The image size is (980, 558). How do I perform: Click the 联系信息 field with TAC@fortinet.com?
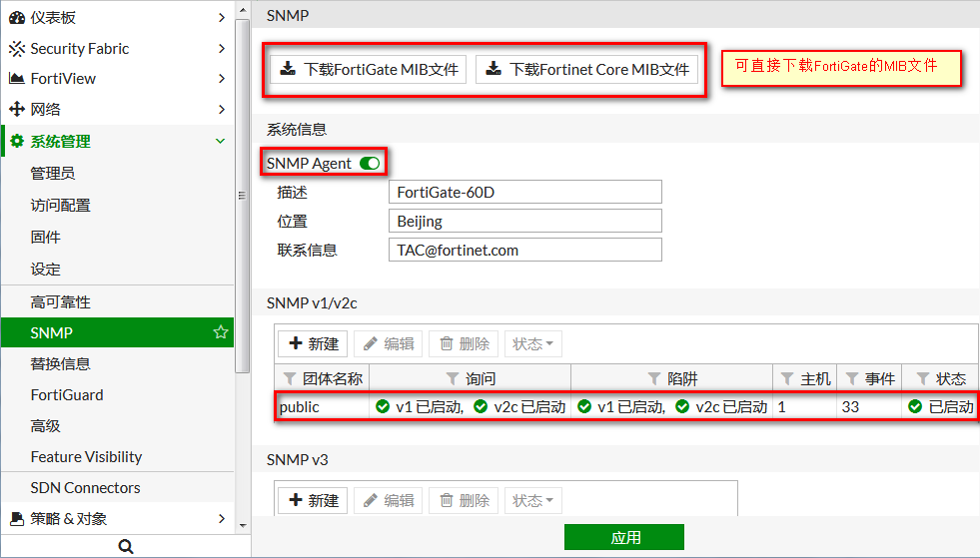525,250
